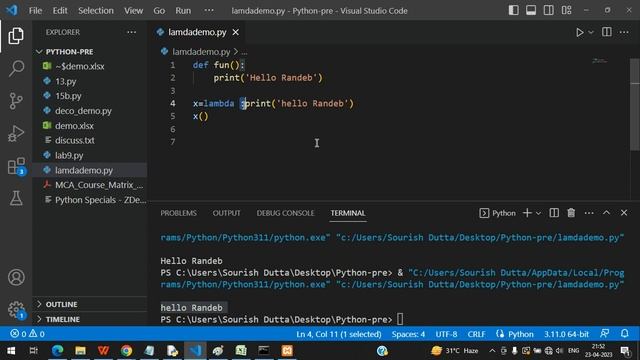Open Explorer Views and More Actions ellipsis

click(131, 32)
